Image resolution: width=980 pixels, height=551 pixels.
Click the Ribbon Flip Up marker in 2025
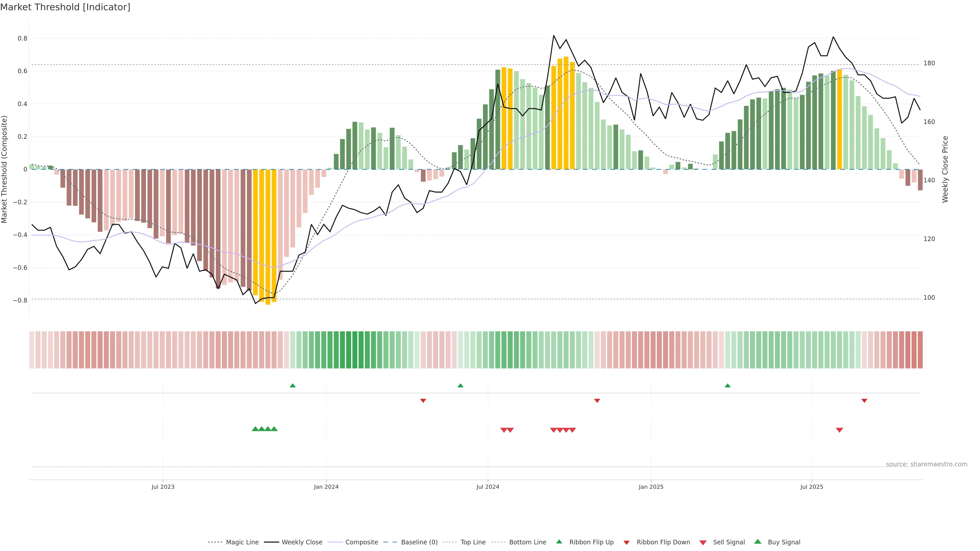tap(727, 386)
